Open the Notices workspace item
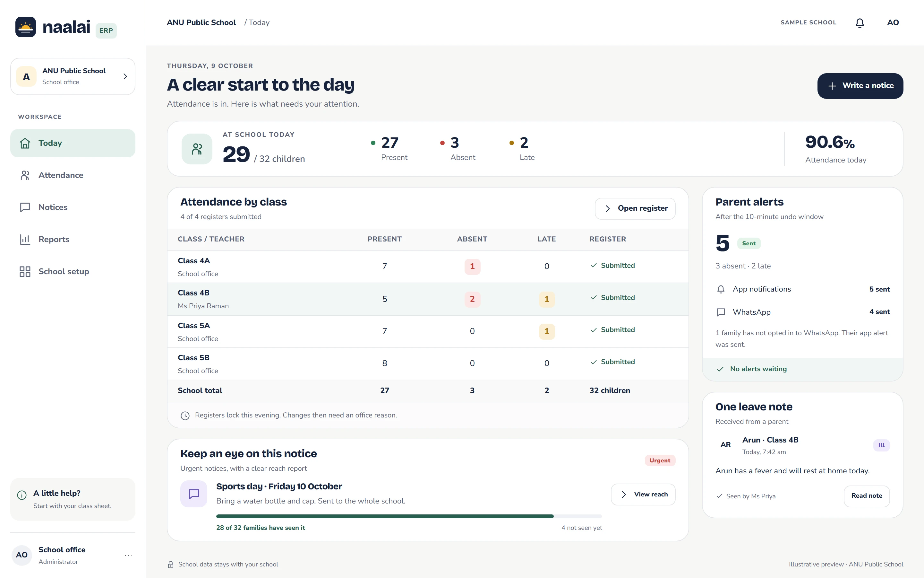 73,207
